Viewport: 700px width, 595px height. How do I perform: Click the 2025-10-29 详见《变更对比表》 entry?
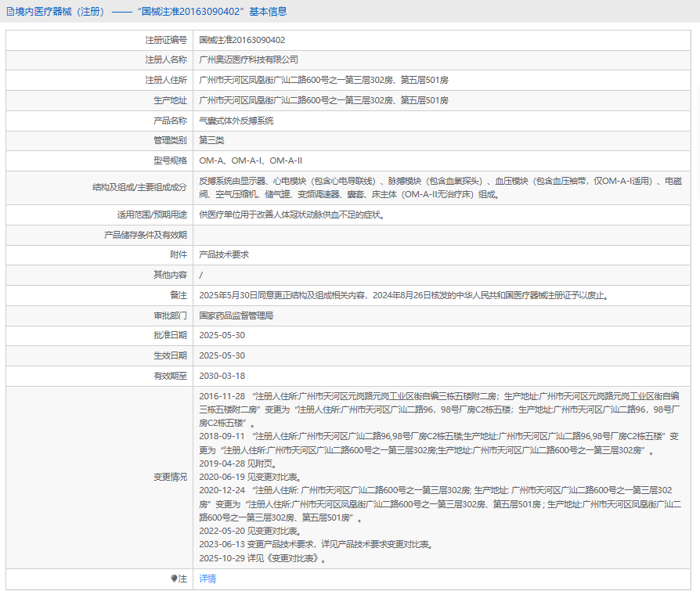(x=262, y=558)
